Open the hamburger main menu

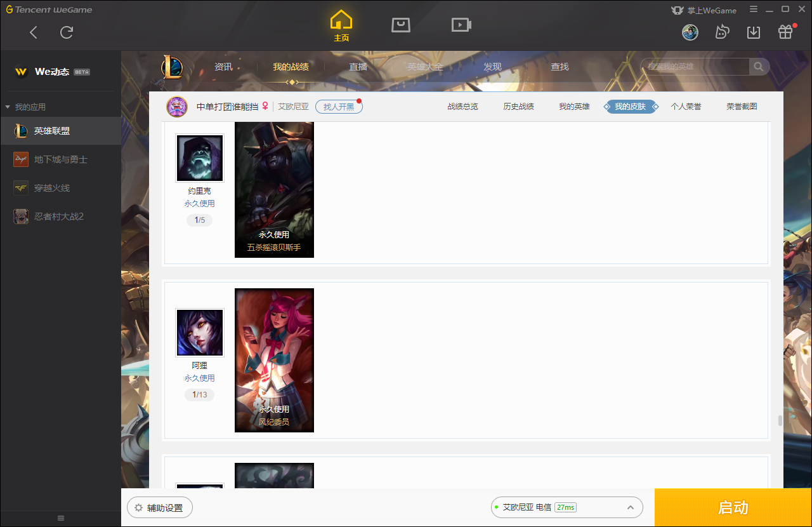click(754, 10)
